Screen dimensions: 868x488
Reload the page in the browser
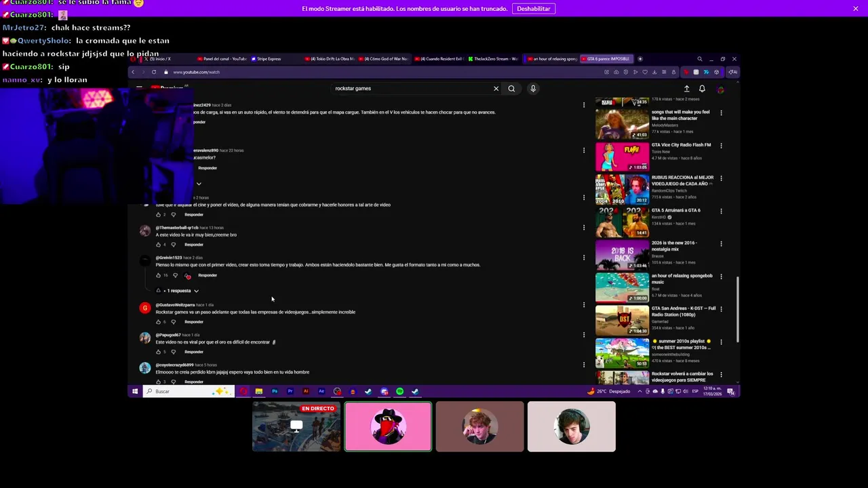tap(154, 72)
